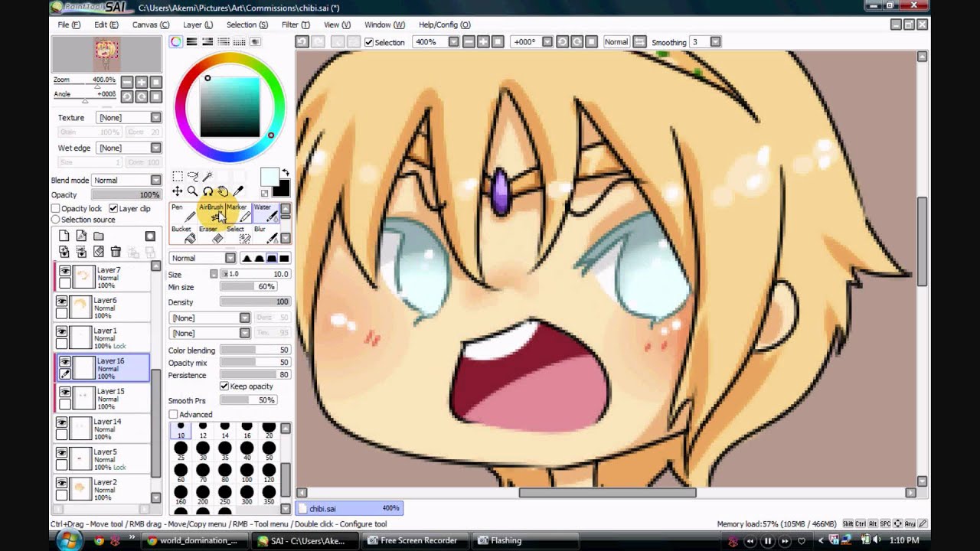Open the Filter menu
980x551 pixels.
click(296, 24)
